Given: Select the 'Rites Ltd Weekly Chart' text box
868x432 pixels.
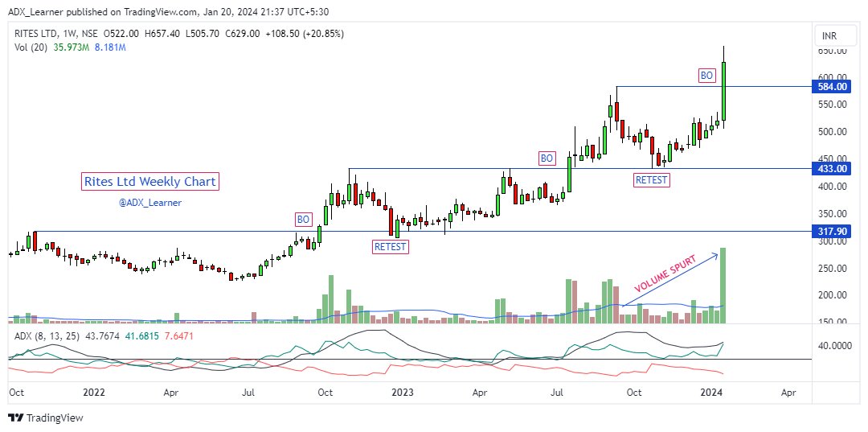Looking at the screenshot, I should pyautogui.click(x=150, y=181).
